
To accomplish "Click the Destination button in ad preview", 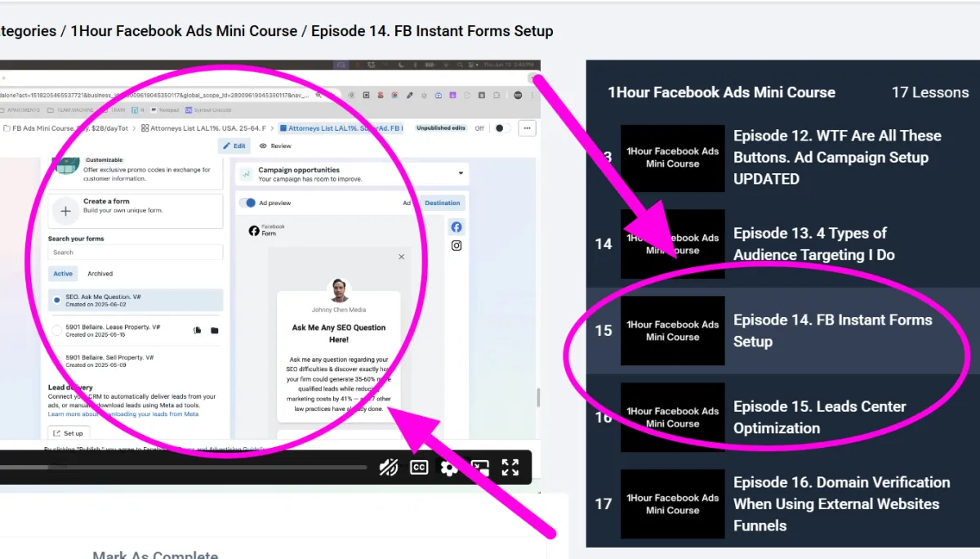I will tap(443, 203).
